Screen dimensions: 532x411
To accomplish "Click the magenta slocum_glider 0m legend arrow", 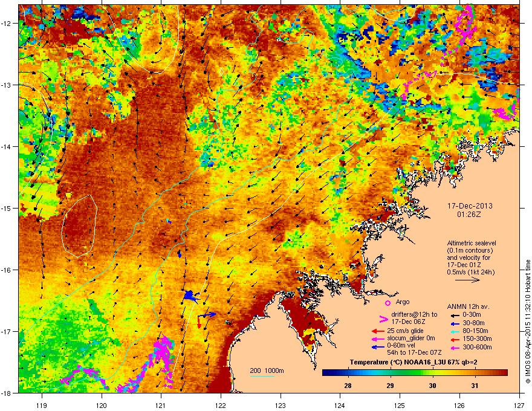I will (378, 339).
